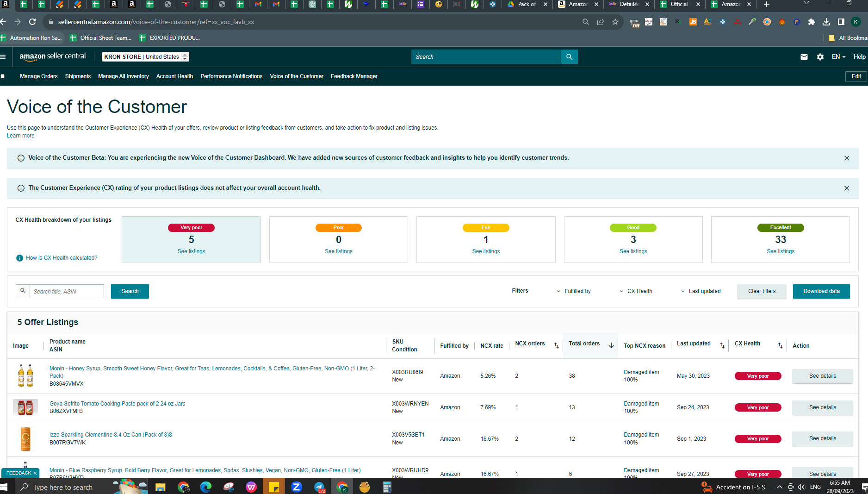This screenshot has height=494, width=868.
Task: Open the browser Downloads panel
Action: click(x=826, y=22)
